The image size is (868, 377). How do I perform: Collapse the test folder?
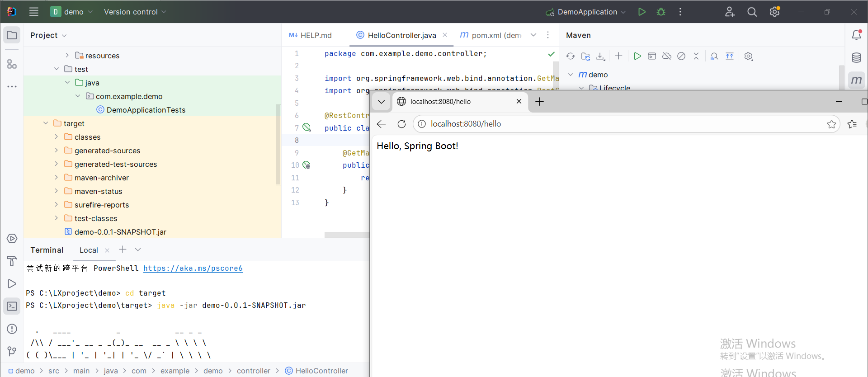coord(56,69)
